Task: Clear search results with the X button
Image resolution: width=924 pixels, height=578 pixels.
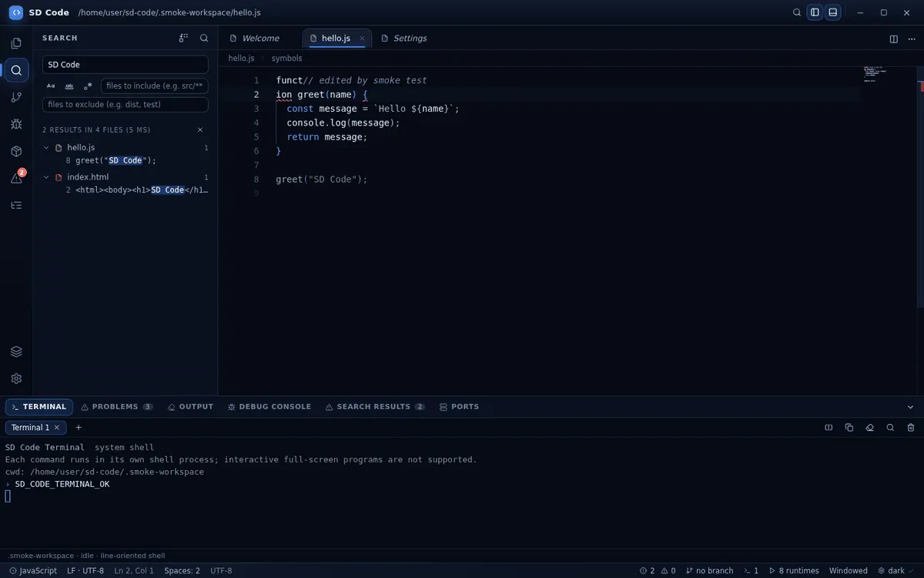Action: [x=200, y=130]
